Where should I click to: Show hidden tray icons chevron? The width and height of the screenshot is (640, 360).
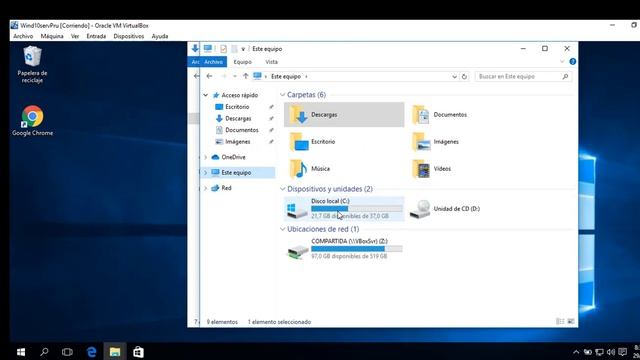coord(576,352)
